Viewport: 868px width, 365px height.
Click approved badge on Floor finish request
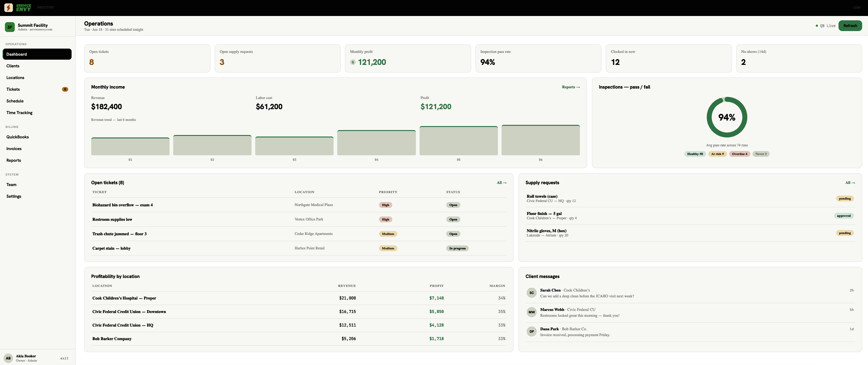[x=844, y=216]
